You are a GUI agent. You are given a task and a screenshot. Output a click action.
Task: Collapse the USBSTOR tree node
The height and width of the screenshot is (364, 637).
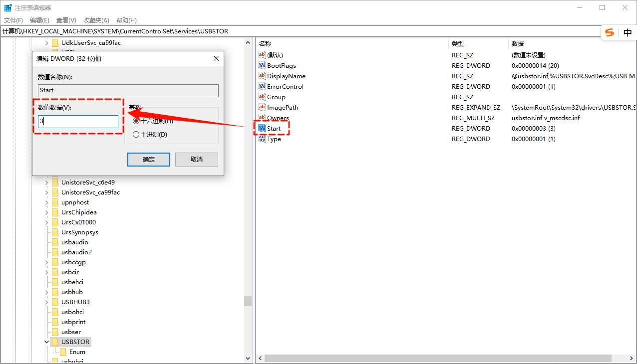pos(47,342)
